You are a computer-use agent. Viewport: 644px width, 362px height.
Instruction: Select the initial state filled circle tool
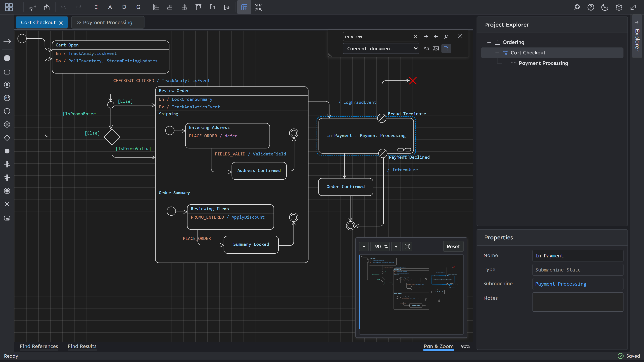click(7, 58)
